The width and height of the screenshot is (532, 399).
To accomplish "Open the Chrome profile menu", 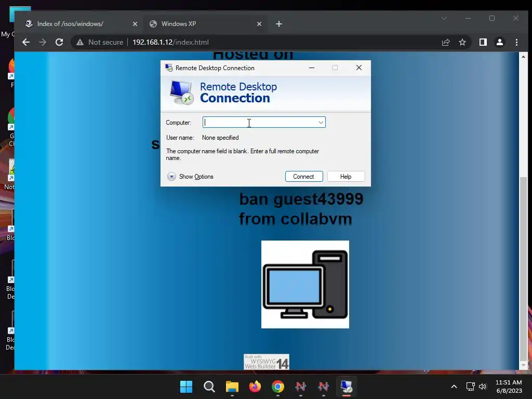I will pos(499,42).
